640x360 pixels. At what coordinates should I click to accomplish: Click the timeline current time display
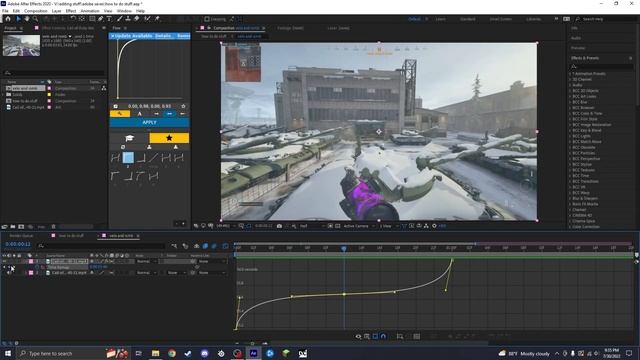(18, 244)
